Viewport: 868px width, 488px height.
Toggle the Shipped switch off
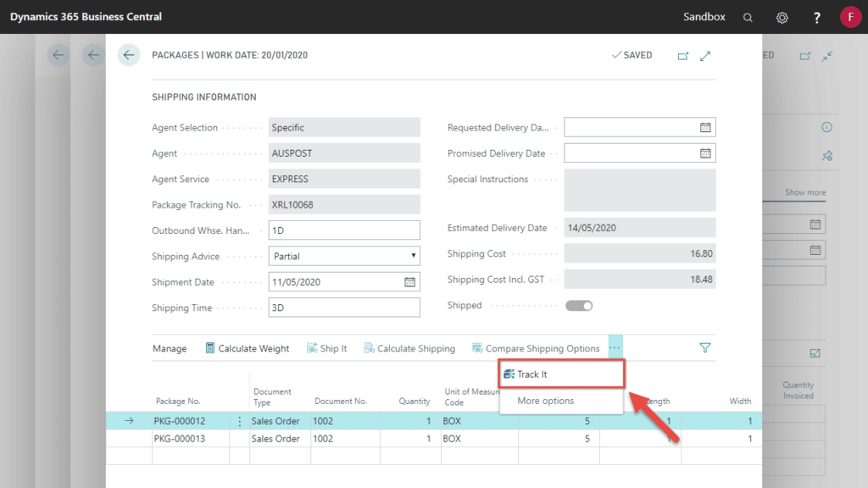(x=577, y=305)
